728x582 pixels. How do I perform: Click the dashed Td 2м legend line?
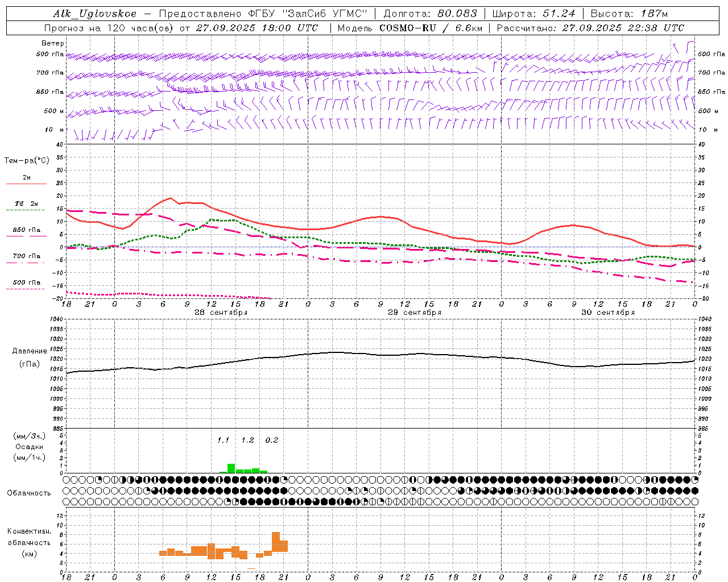click(x=25, y=210)
